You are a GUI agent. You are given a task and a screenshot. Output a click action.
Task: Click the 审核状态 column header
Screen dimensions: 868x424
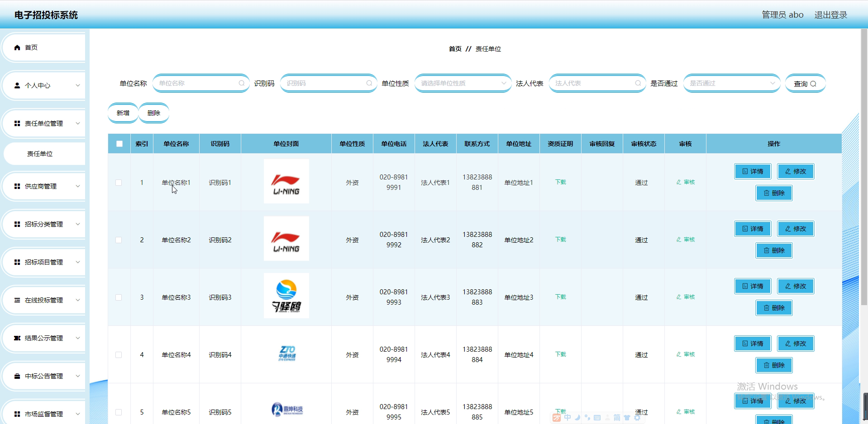tap(644, 144)
